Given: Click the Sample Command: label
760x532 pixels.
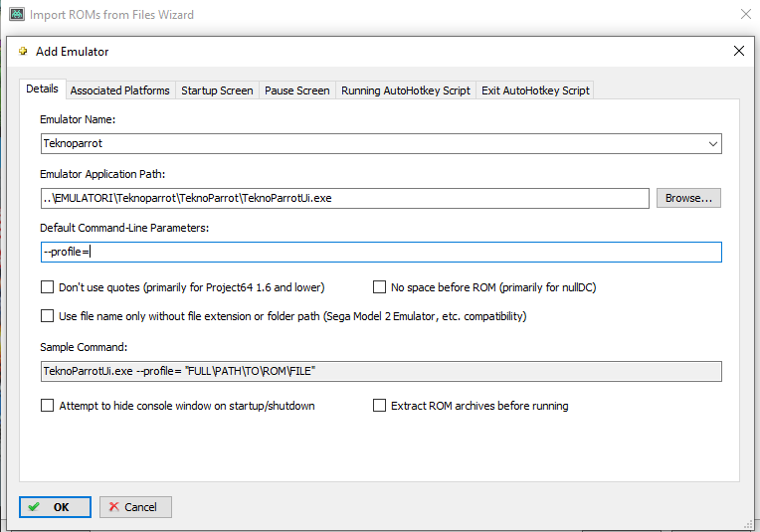Looking at the screenshot, I should pos(84,347).
